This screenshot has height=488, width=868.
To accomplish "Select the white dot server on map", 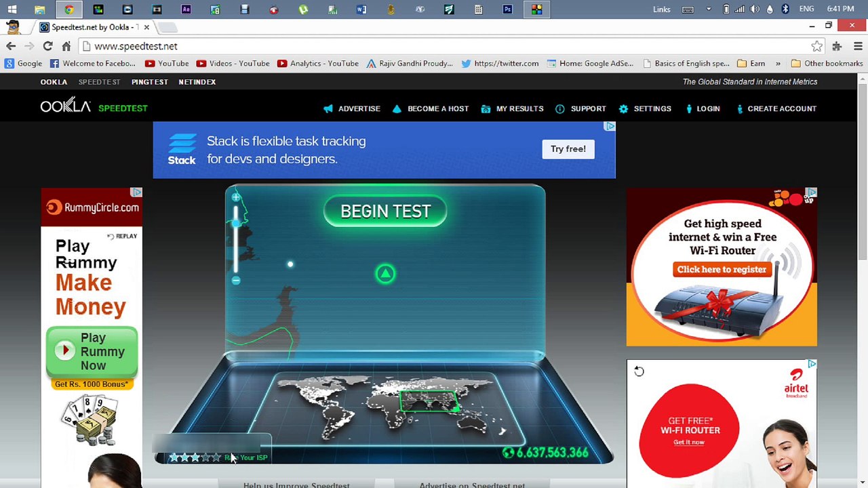I will click(290, 264).
